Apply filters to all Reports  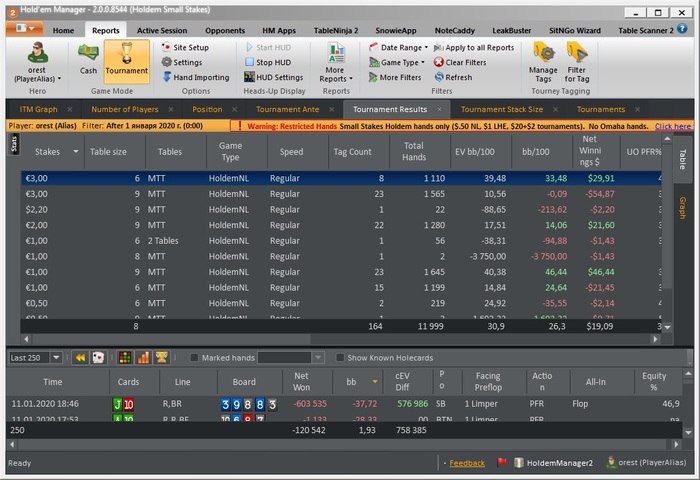[x=474, y=47]
